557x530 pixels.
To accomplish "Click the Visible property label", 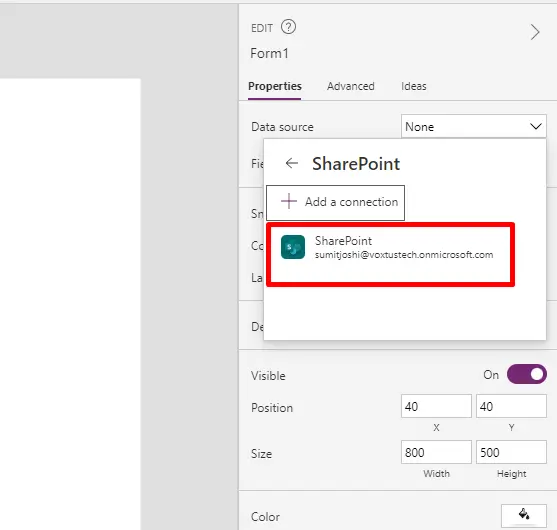I will [268, 376].
